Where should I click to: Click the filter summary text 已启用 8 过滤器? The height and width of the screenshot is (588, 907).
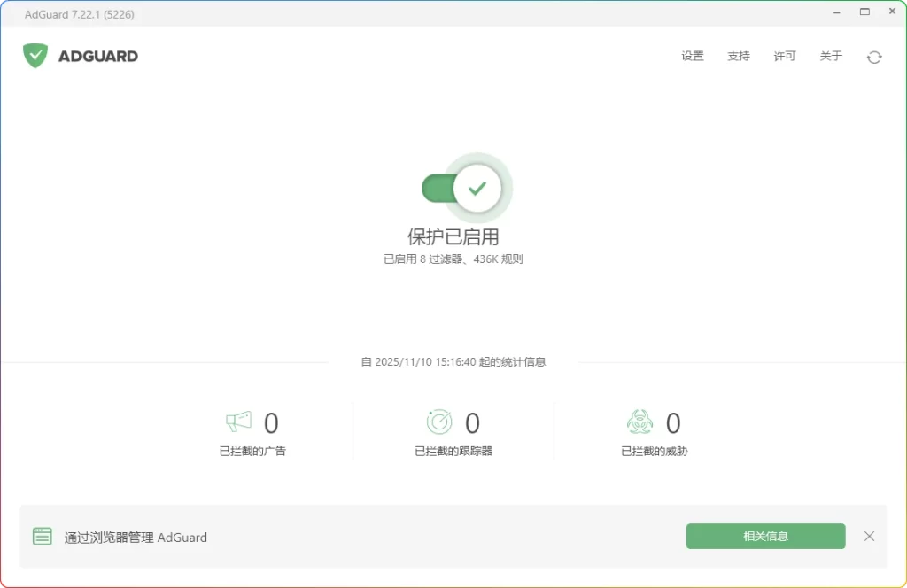(453, 258)
